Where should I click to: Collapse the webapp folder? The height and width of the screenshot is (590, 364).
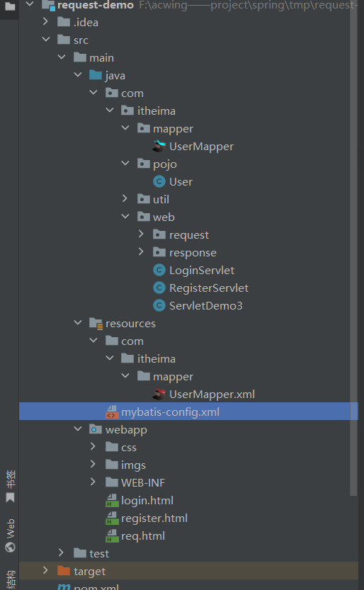click(78, 429)
